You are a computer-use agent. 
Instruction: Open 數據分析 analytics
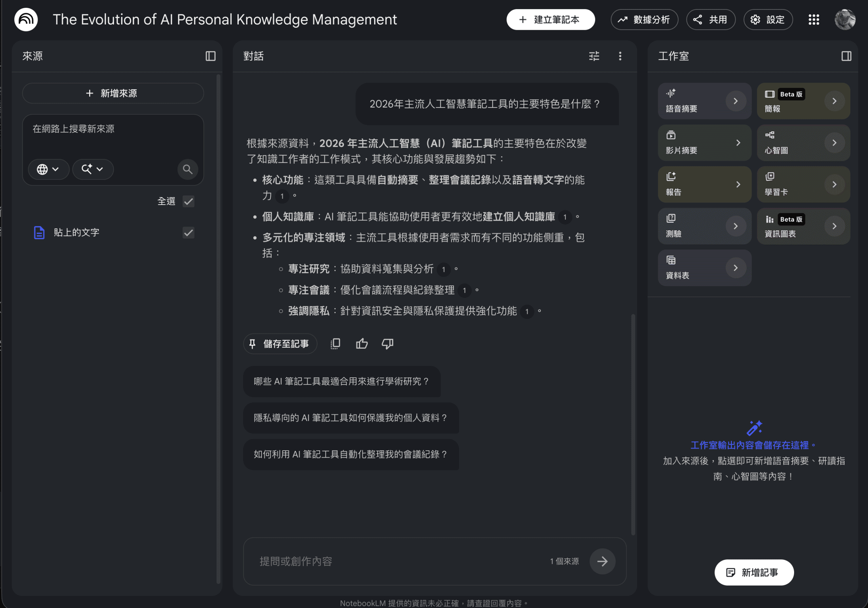click(644, 19)
